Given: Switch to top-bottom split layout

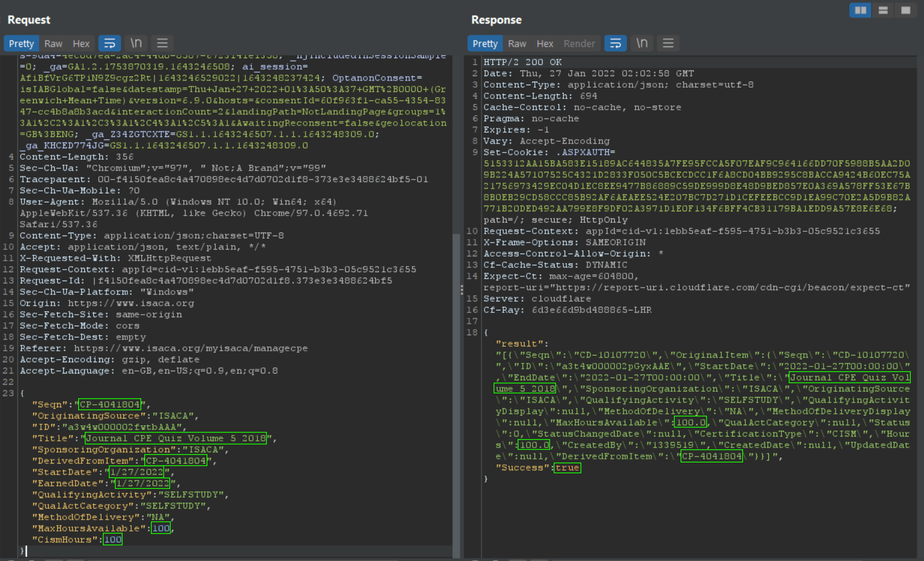Looking at the screenshot, I should [x=883, y=10].
